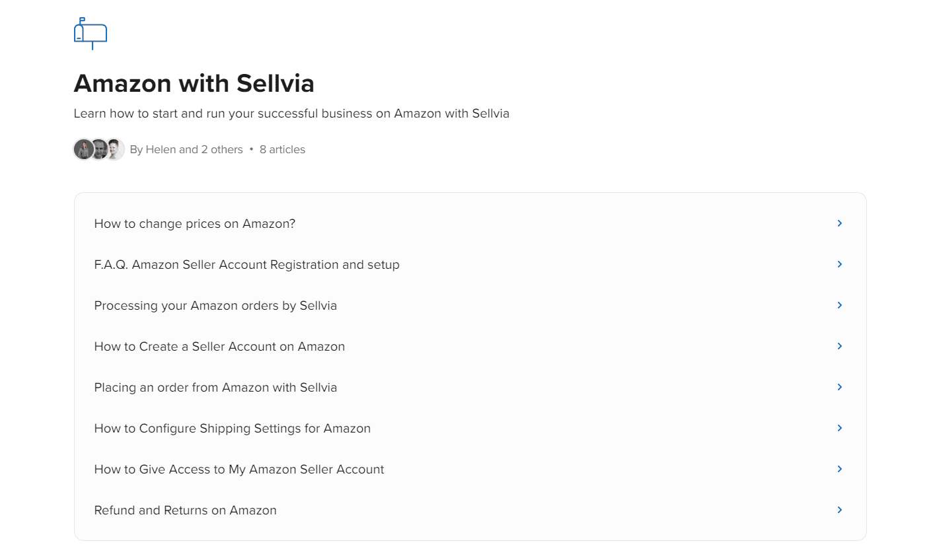Open the F.A.Q. Amazon Seller Account Registration article

click(246, 265)
